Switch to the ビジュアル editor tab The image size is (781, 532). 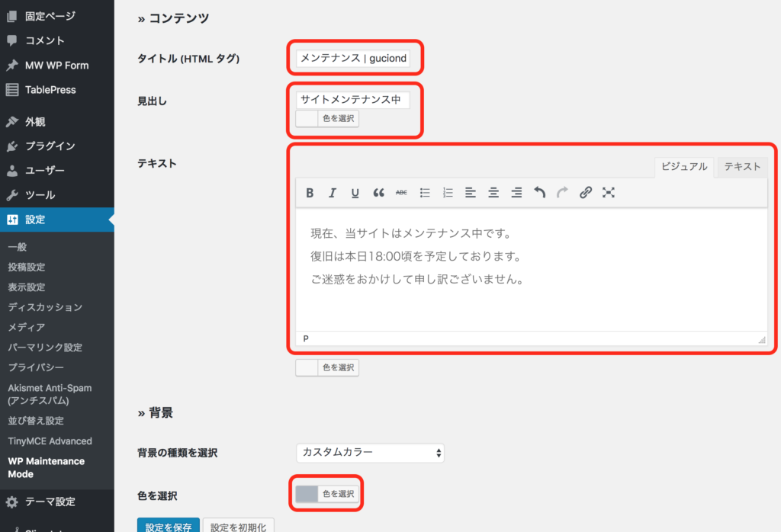[x=684, y=167]
